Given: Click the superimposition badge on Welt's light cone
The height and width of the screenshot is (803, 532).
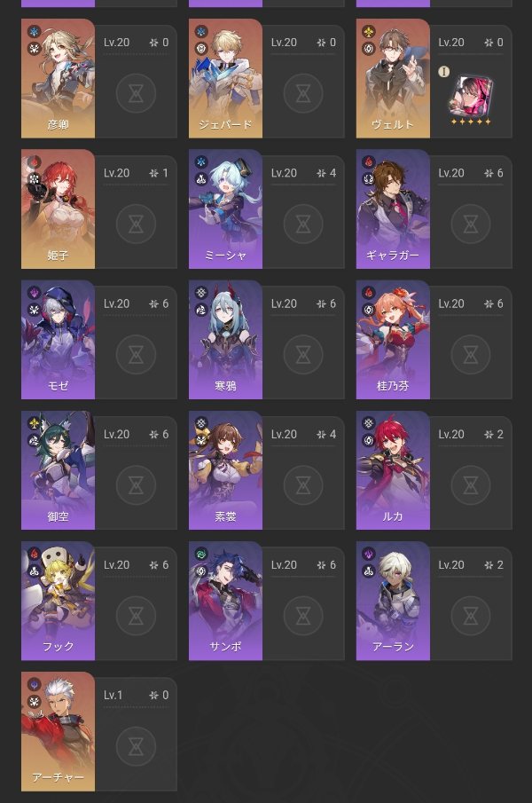Looking at the screenshot, I should pos(444,72).
